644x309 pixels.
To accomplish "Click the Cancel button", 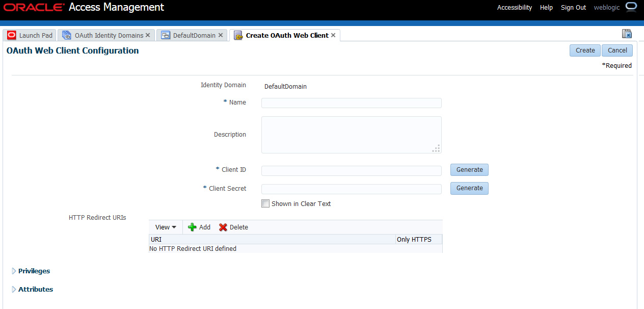I will (617, 50).
